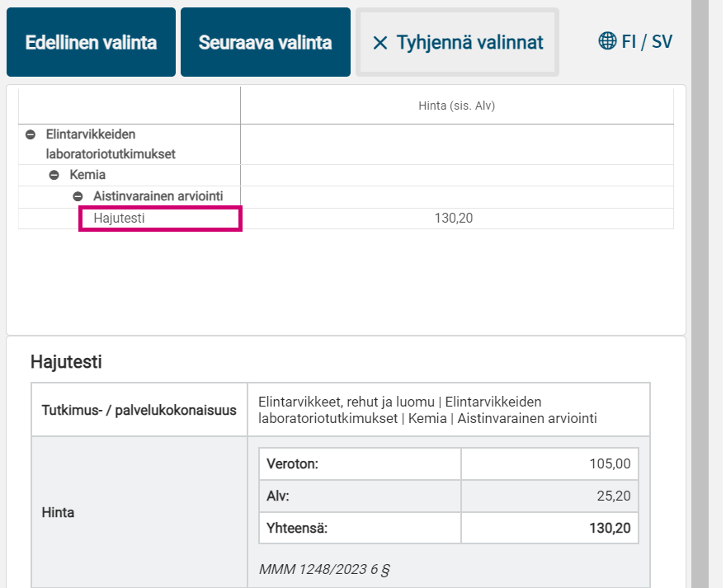Click the Tutkimus- / palvelukokonaisuus cell
Image resolution: width=726 pixels, height=588 pixels.
tap(139, 408)
